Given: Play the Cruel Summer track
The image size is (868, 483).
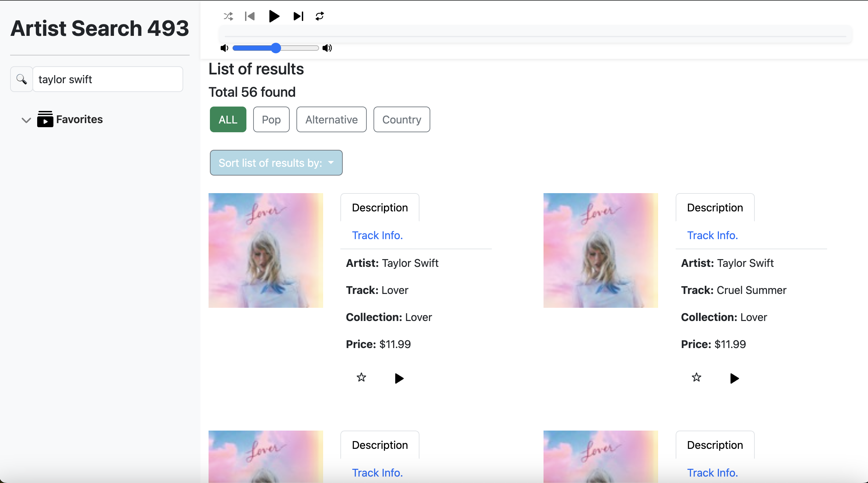Looking at the screenshot, I should pos(734,378).
